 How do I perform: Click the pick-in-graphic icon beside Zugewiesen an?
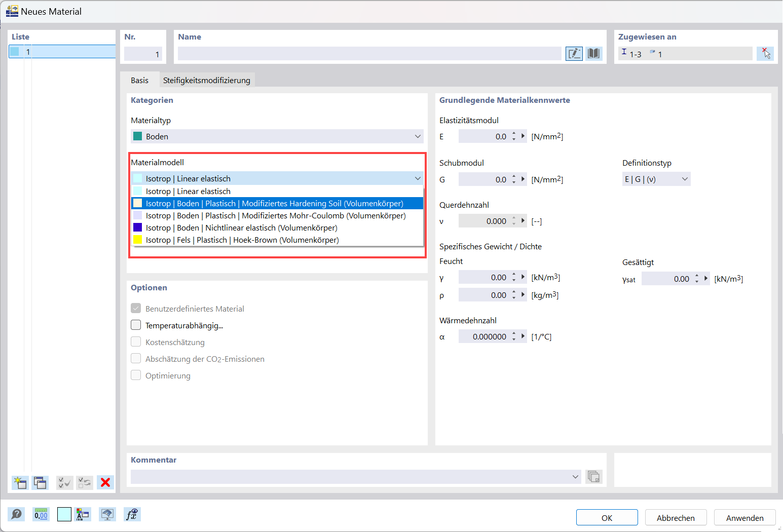(x=765, y=54)
